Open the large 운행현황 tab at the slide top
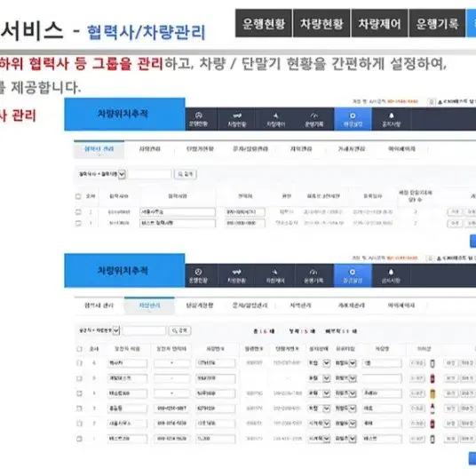This screenshot has height=476, width=476. click(264, 23)
